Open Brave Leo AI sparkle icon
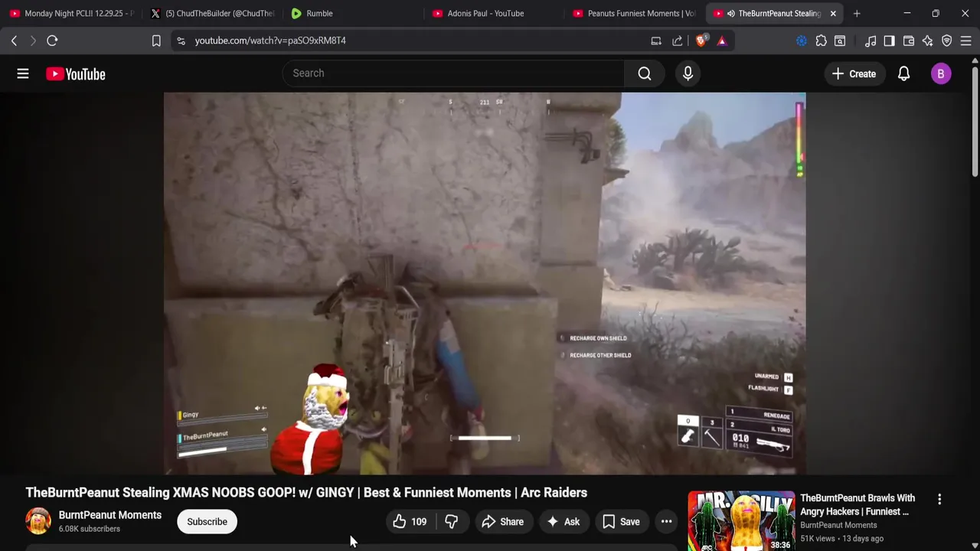This screenshot has height=551, width=980. coord(928,41)
